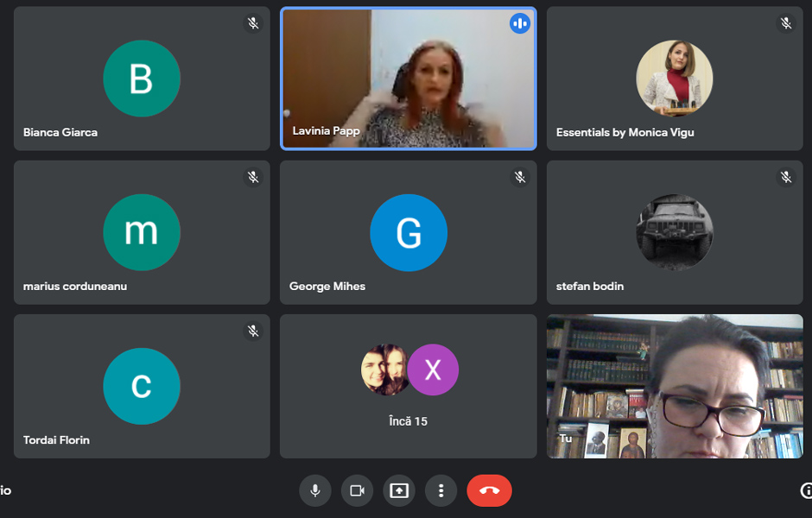This screenshot has width=812, height=518.
Task: Click the speaking indicator on Lavinia Papp's tile
Action: (x=519, y=23)
